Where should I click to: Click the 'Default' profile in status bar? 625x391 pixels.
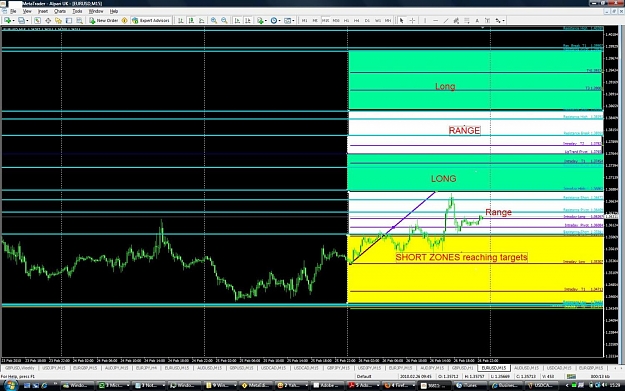click(364, 376)
